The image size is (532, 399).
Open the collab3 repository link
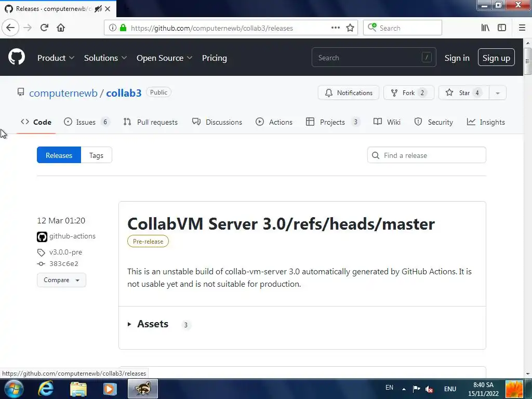124,93
